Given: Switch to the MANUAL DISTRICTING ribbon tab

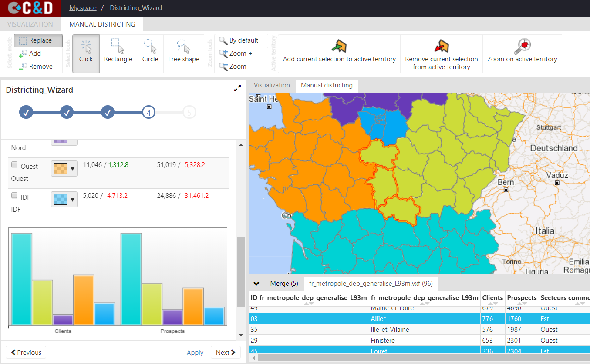Looking at the screenshot, I should pos(102,24).
